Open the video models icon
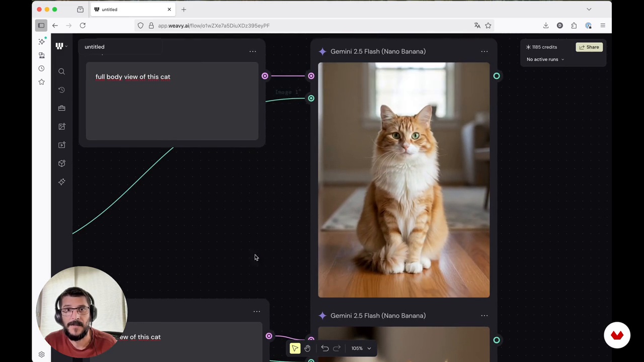The height and width of the screenshot is (362, 644). click(61, 145)
